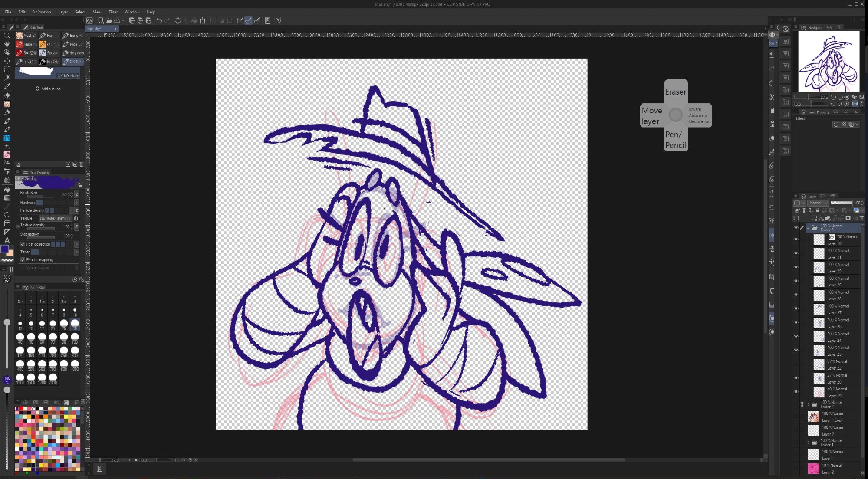
Task: Click the Lock Layer padlock icon
Action: coord(818,210)
